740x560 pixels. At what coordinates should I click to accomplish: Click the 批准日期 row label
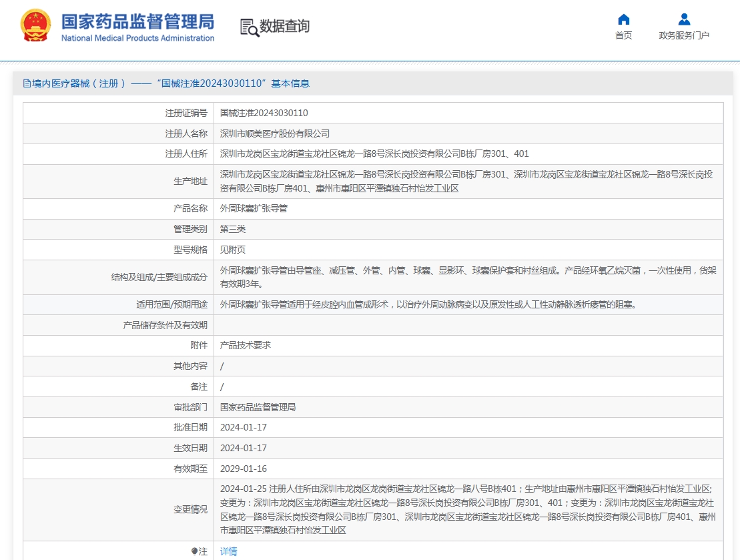pos(190,427)
